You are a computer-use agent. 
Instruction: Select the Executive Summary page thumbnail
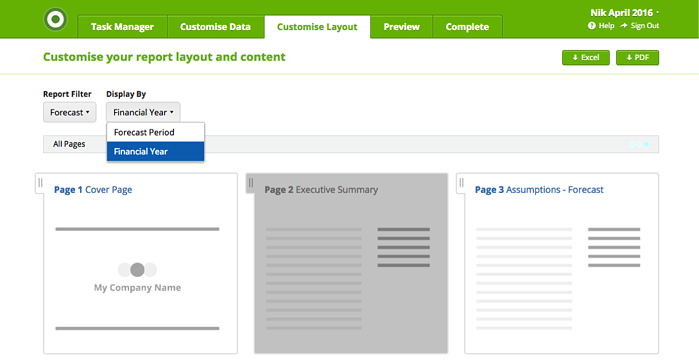pyautogui.click(x=351, y=264)
